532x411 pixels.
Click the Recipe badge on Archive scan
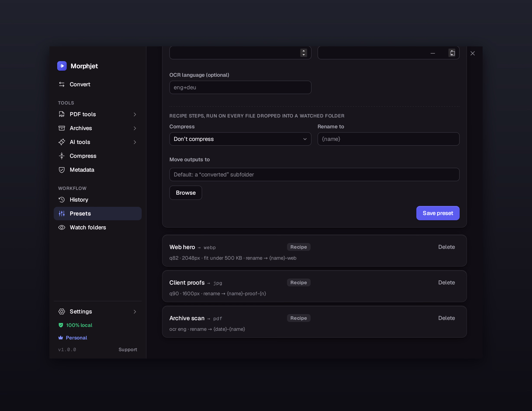299,318
